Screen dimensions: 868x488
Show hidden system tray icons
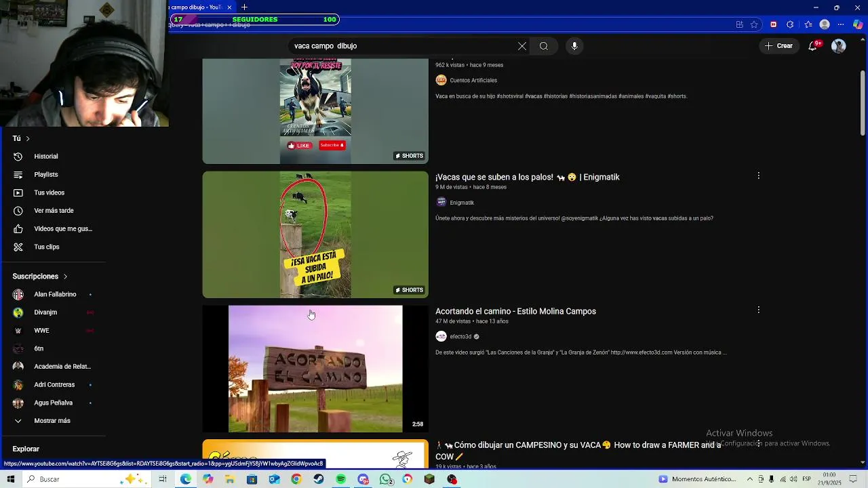[749, 479]
